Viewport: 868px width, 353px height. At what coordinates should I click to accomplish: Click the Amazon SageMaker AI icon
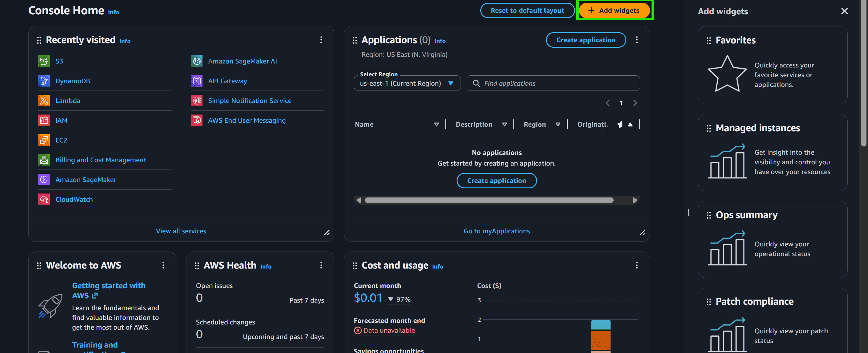[x=197, y=61]
